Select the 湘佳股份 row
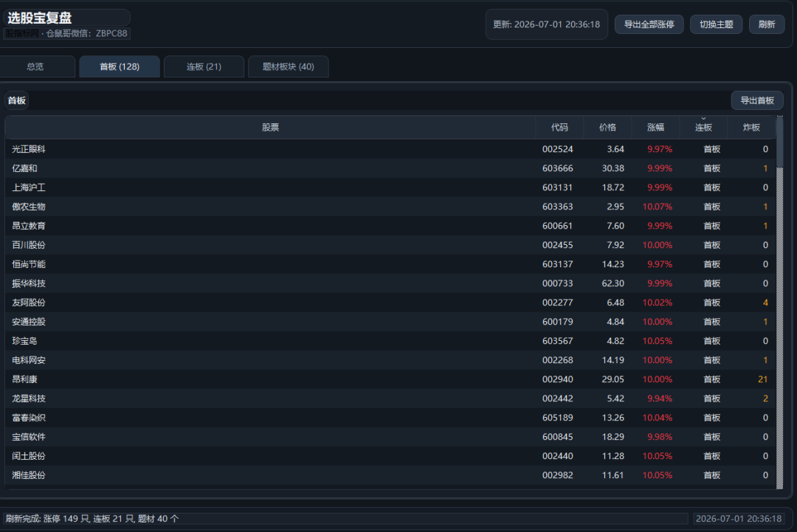Image resolution: width=797 pixels, height=532 pixels. pyautogui.click(x=390, y=476)
